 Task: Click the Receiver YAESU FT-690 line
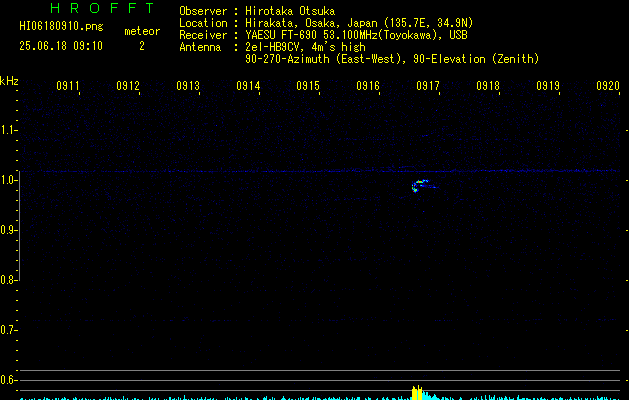(323, 35)
